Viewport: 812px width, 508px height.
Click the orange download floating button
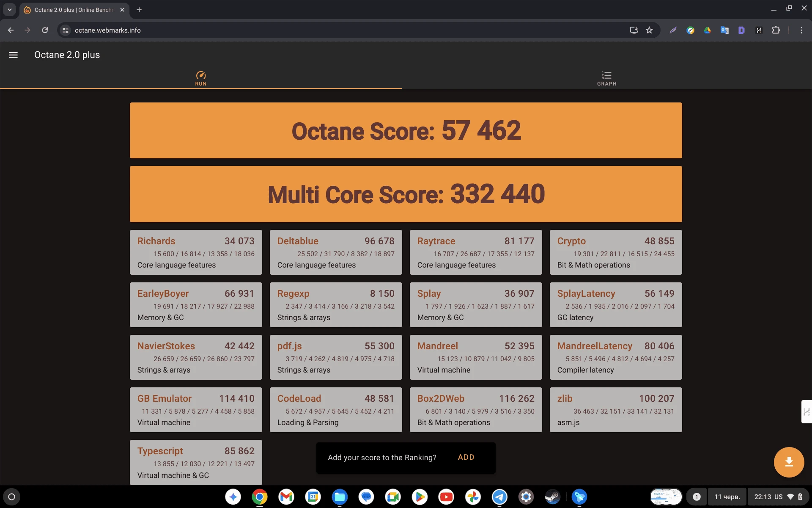coord(789,462)
